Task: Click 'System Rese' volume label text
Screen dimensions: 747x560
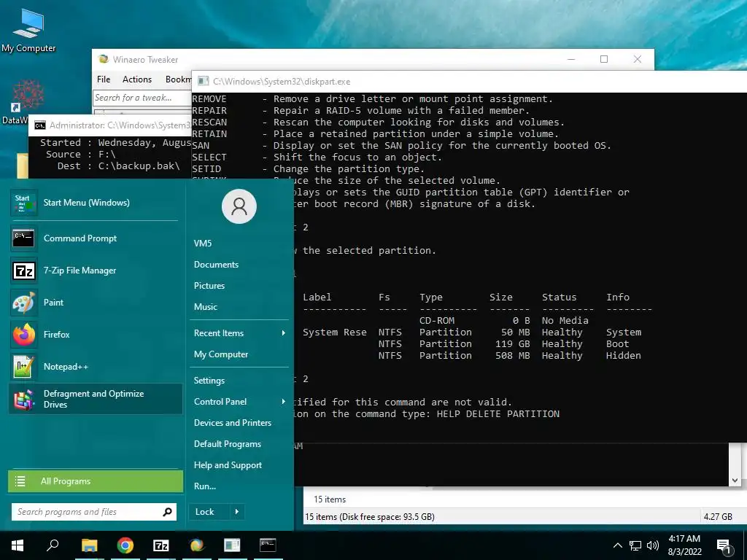Action: point(334,332)
